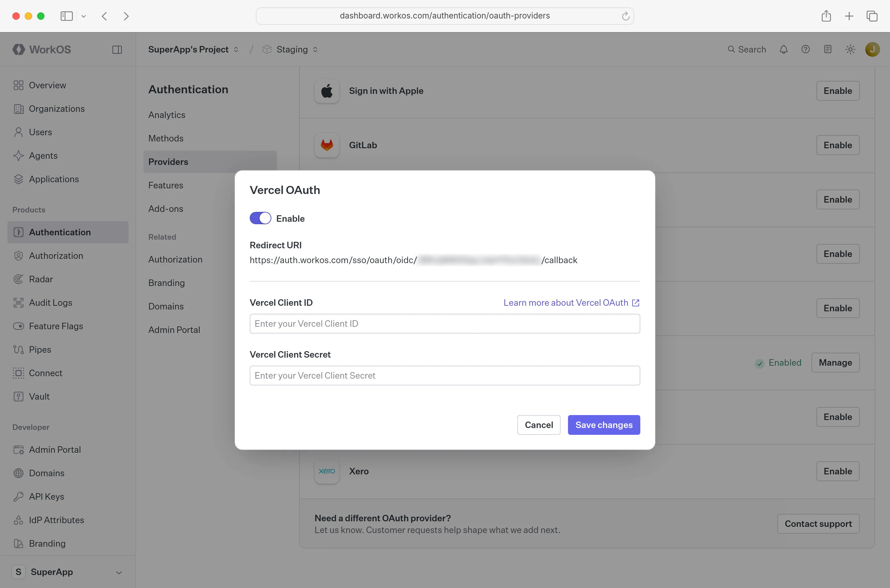Click the Vercel Client Secret input field
Screen dimensions: 890x588
point(445,376)
